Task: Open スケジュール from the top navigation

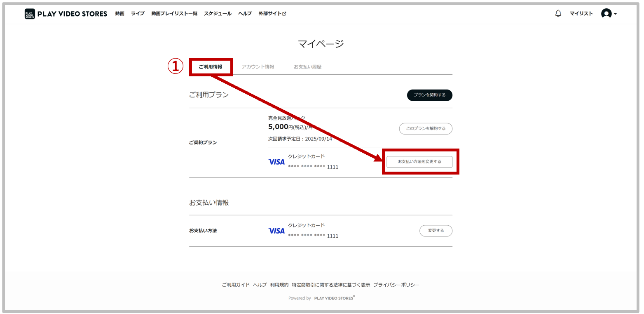Action: pyautogui.click(x=218, y=14)
